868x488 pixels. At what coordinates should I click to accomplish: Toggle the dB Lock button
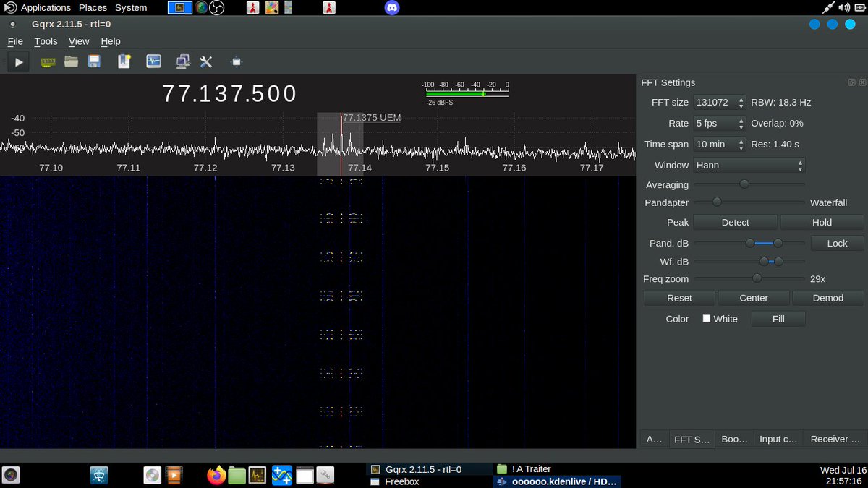point(837,243)
